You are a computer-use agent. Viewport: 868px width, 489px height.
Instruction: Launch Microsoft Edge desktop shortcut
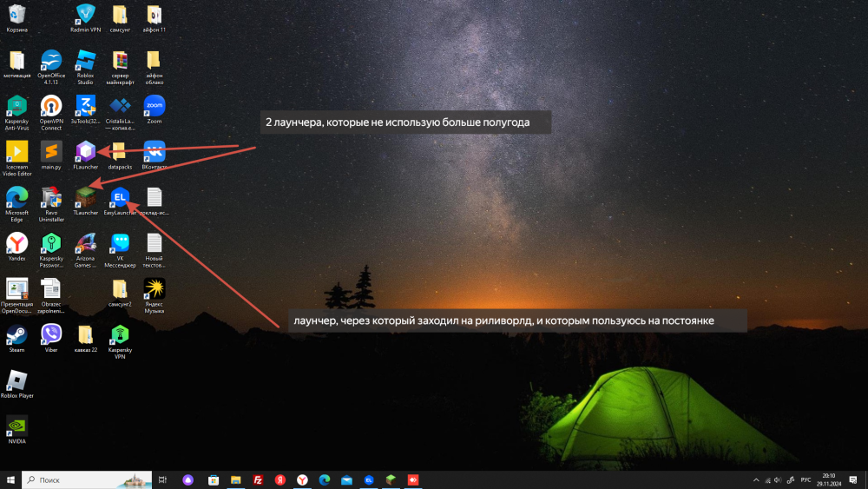(x=17, y=204)
